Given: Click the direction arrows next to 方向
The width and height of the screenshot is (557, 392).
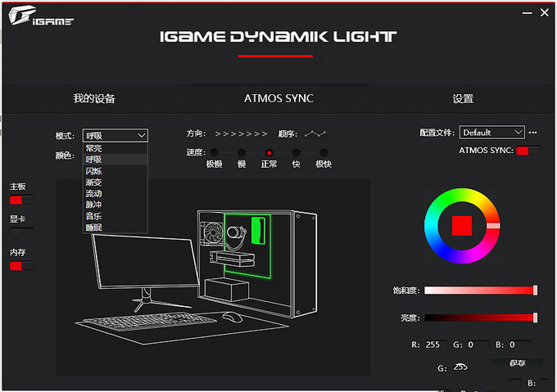Looking at the screenshot, I should tap(241, 133).
